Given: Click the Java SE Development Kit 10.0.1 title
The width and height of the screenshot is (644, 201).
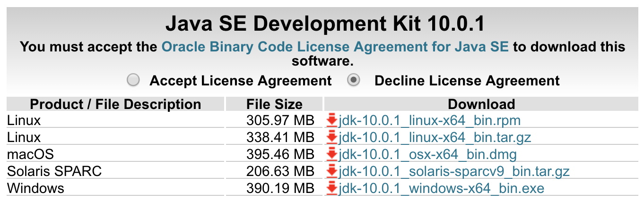Looking at the screenshot, I should [x=325, y=25].
